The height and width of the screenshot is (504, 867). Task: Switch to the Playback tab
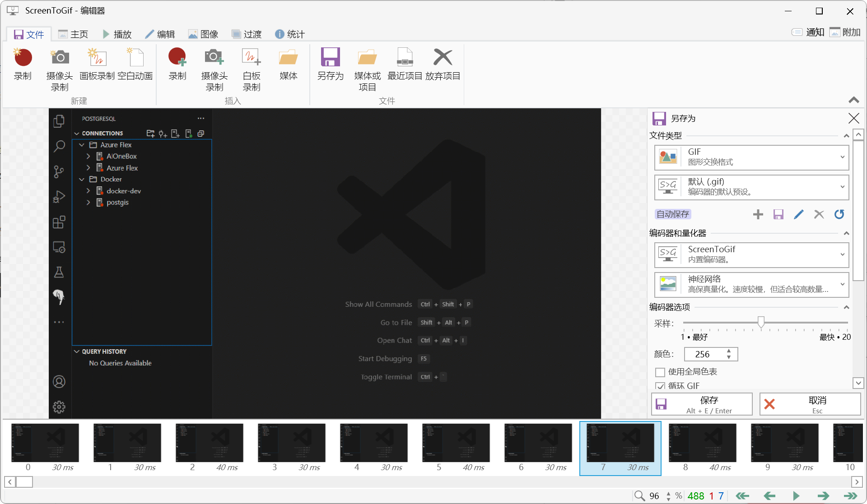117,34
